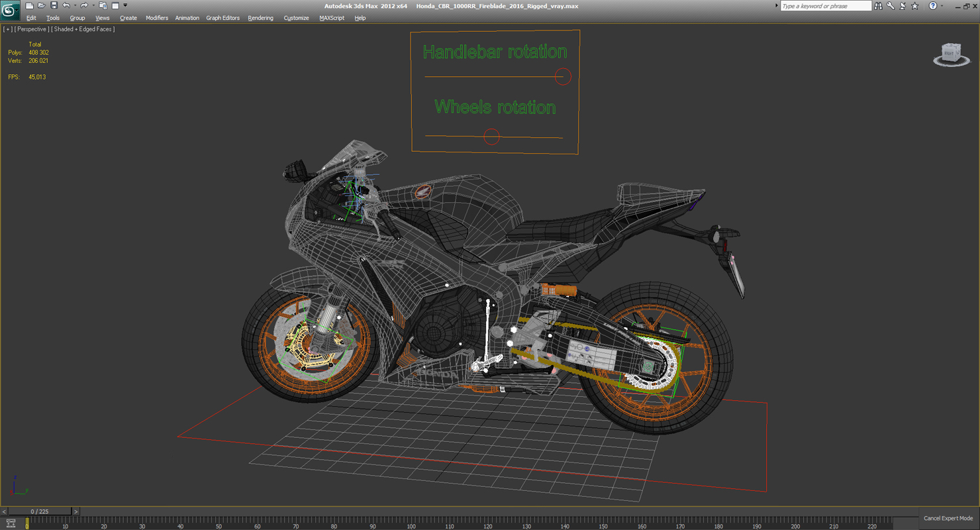Click the window layout icon in Quick Access toolbar
This screenshot has height=530, width=980.
pos(115,6)
